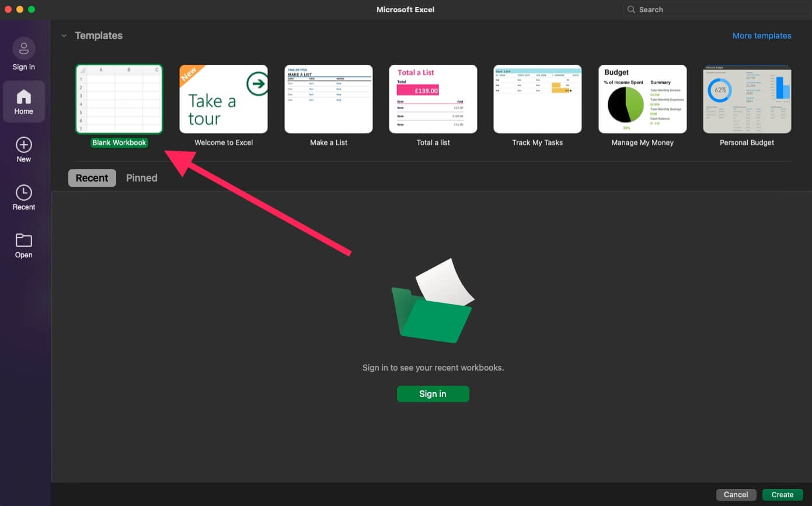Image resolution: width=812 pixels, height=506 pixels.
Task: Click the More templates link
Action: pyautogui.click(x=762, y=36)
